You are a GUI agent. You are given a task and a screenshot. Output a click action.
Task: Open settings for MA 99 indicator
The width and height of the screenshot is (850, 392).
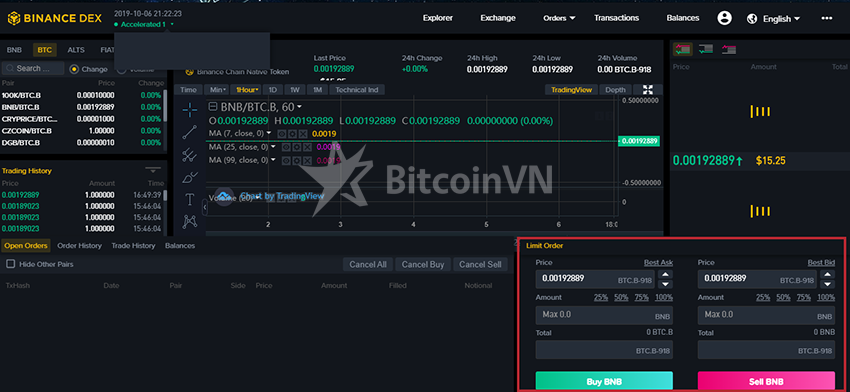point(297,160)
